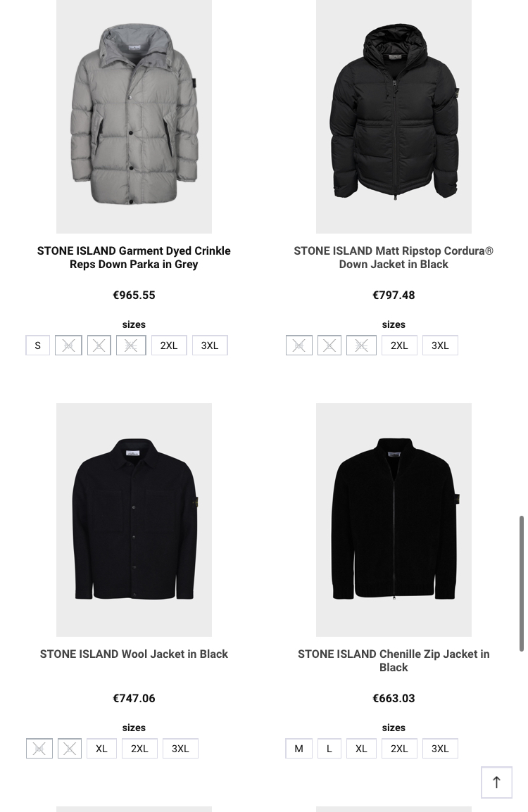The height and width of the screenshot is (812, 528).
Task: Click the grey down parka product image
Action: (x=134, y=117)
